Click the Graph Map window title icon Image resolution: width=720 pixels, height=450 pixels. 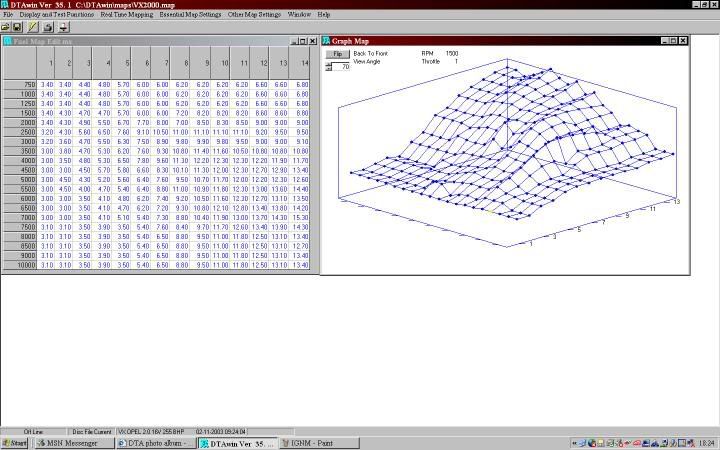[x=326, y=41]
